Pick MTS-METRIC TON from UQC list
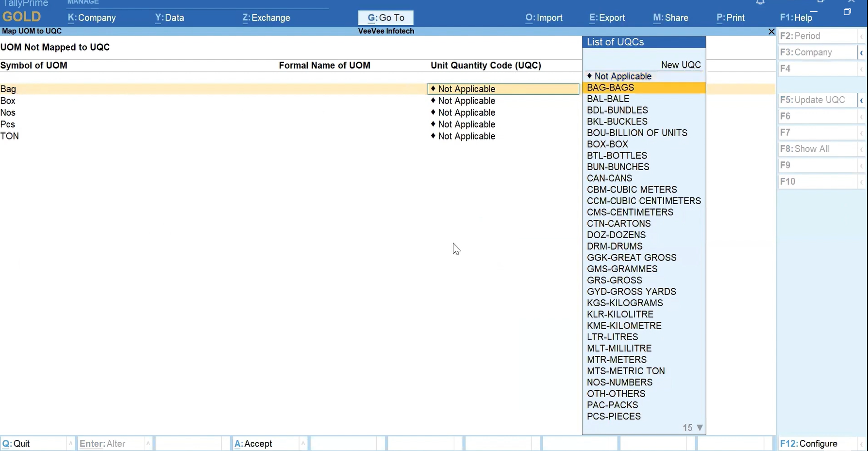 click(626, 371)
